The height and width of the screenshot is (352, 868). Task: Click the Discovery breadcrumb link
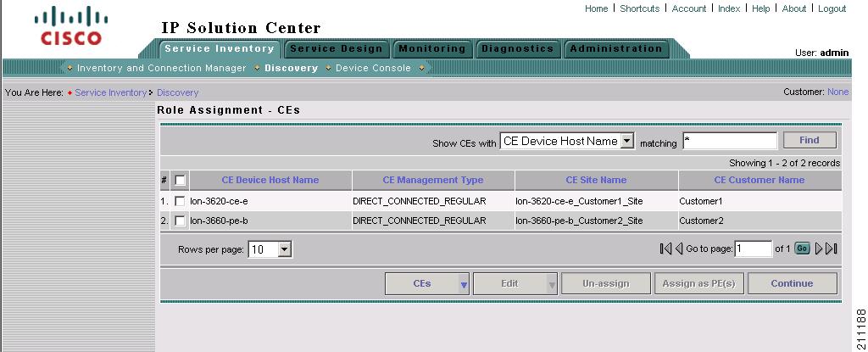pyautogui.click(x=178, y=92)
